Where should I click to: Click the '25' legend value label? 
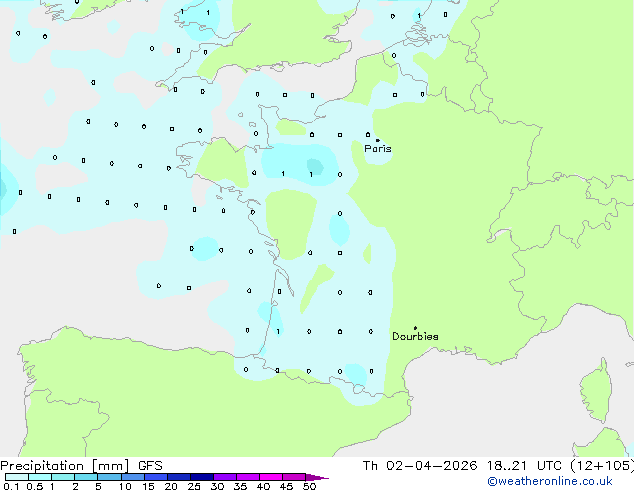194,486
